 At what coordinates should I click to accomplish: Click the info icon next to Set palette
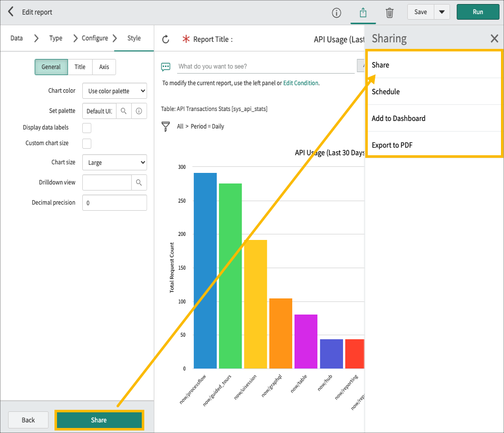(x=139, y=110)
